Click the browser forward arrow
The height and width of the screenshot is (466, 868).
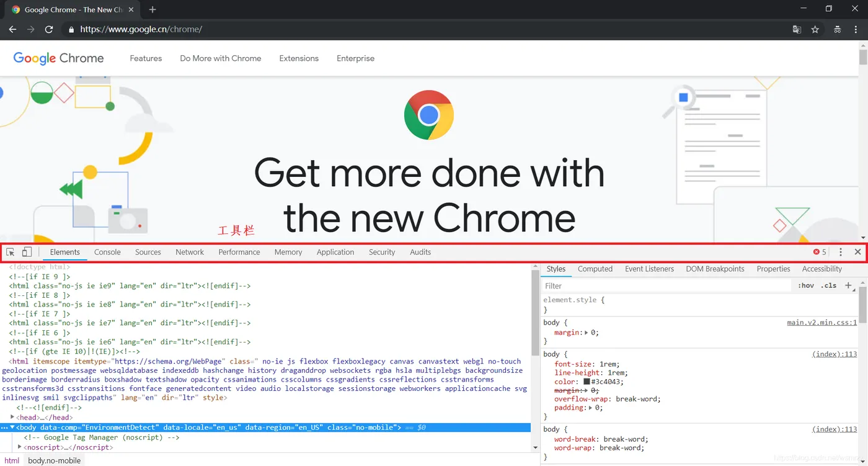click(30, 29)
